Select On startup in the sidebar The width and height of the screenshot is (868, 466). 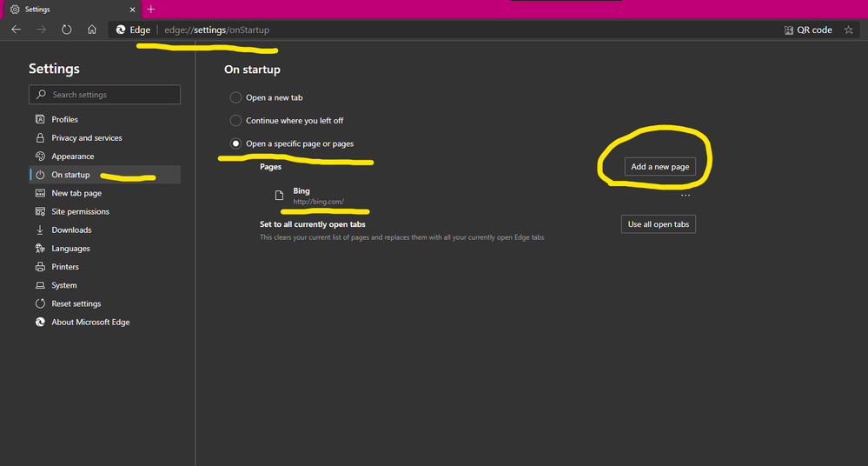click(x=105, y=175)
